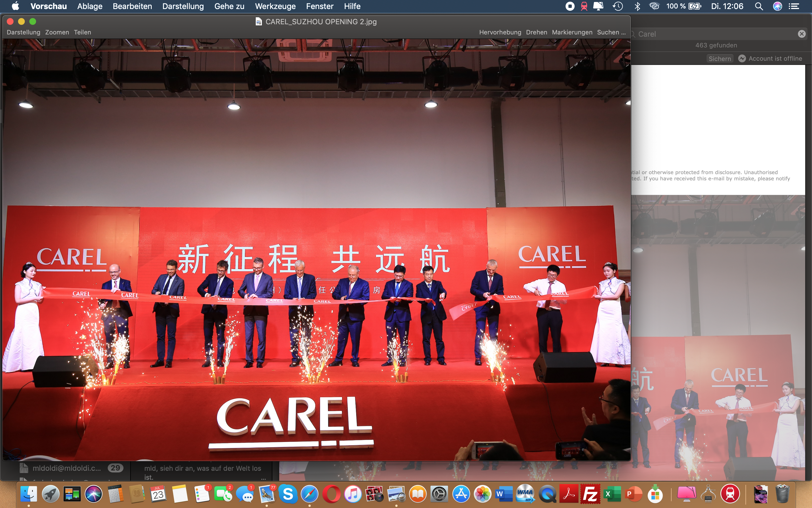Open Microsoft Excel from the Dock
Viewport: 812px width, 508px height.
[612, 494]
